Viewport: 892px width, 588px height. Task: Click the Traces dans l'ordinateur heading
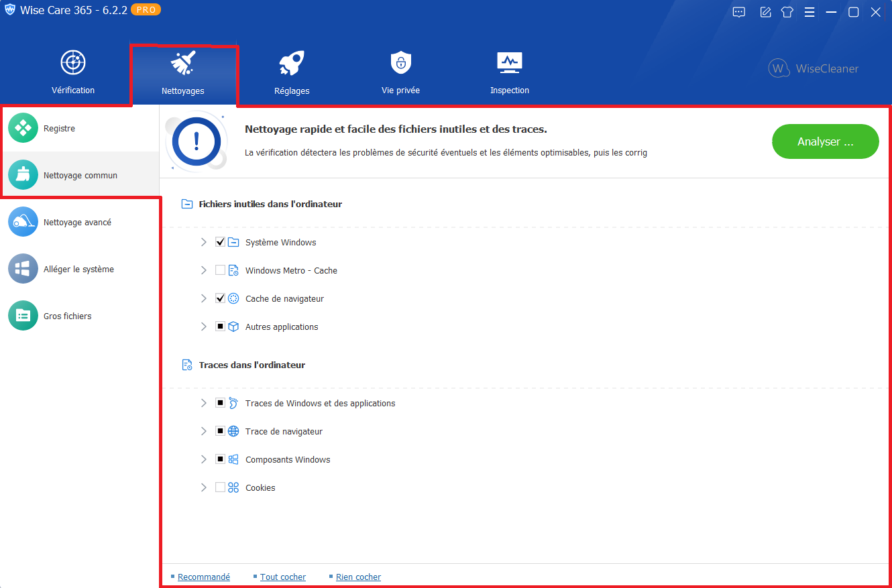pyautogui.click(x=252, y=365)
